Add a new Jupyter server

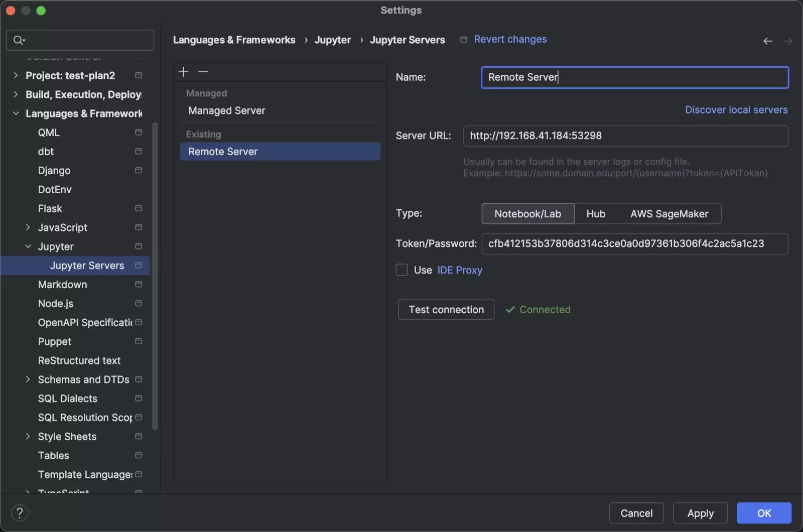click(x=184, y=72)
